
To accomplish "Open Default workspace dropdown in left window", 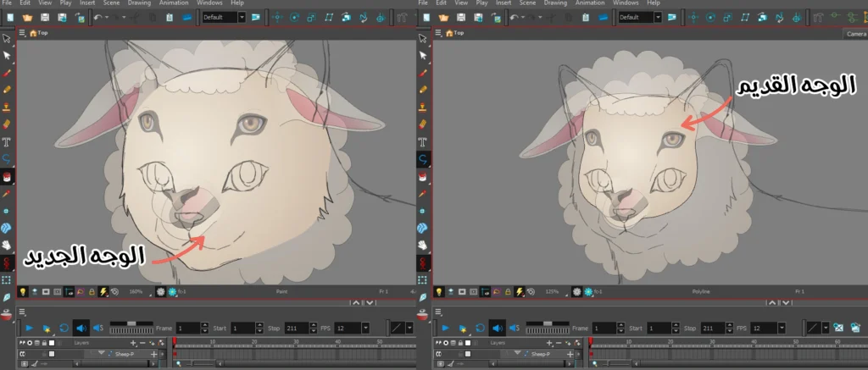I will (242, 18).
